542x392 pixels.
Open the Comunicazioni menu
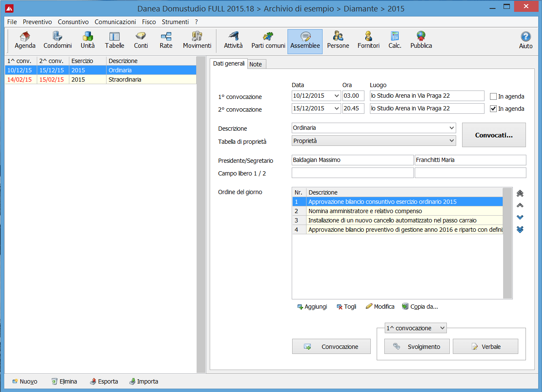115,22
